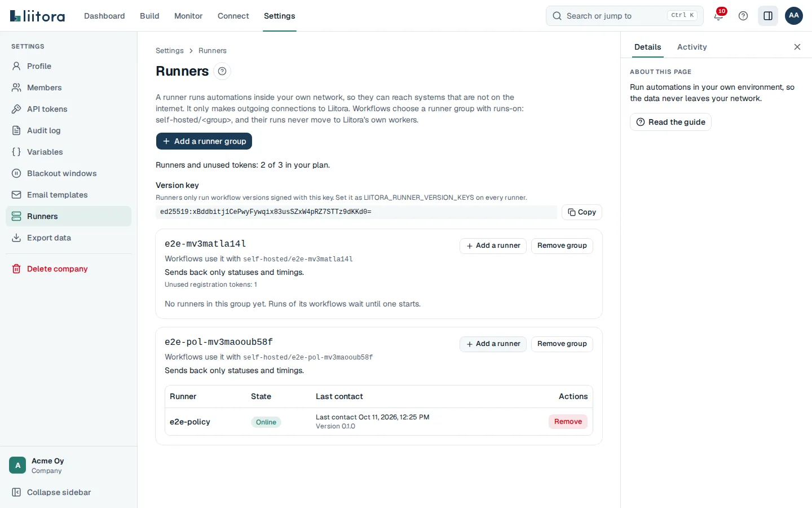Add a runner to e2e-mv3matla14l group
Screen dimensions: 812x508
pos(493,246)
